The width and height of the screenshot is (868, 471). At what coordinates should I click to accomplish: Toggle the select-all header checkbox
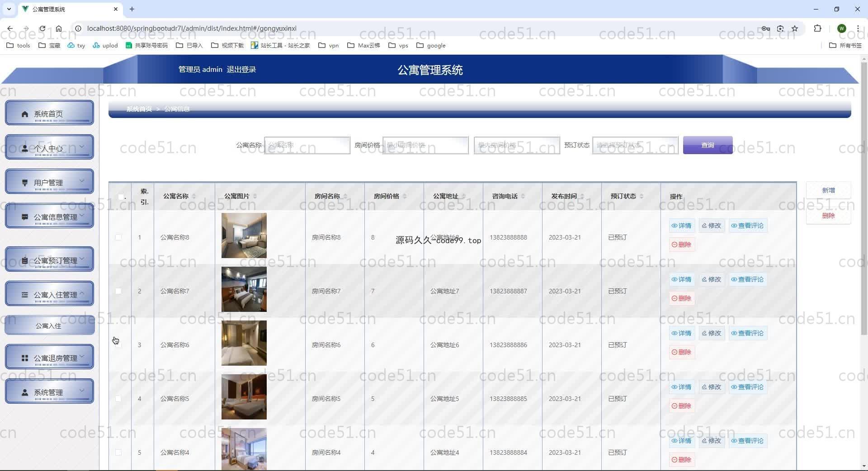(x=121, y=197)
